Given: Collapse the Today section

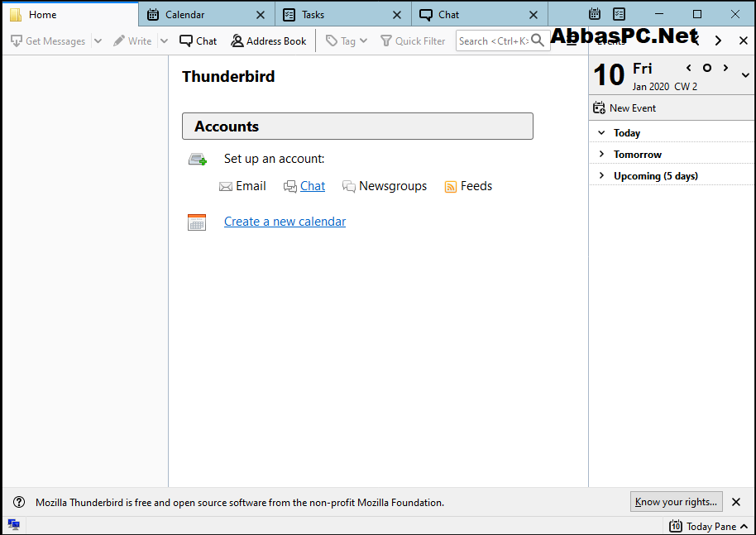Looking at the screenshot, I should click(x=601, y=132).
